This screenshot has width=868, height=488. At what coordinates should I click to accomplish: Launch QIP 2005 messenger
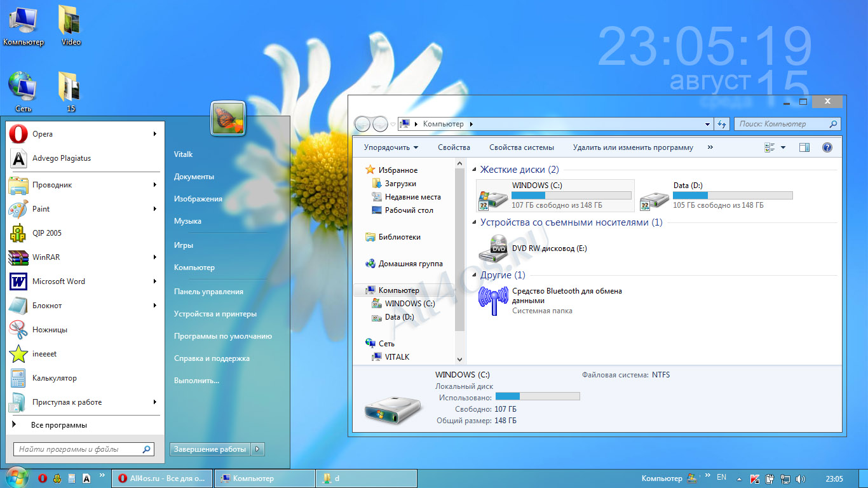pyautogui.click(x=85, y=233)
